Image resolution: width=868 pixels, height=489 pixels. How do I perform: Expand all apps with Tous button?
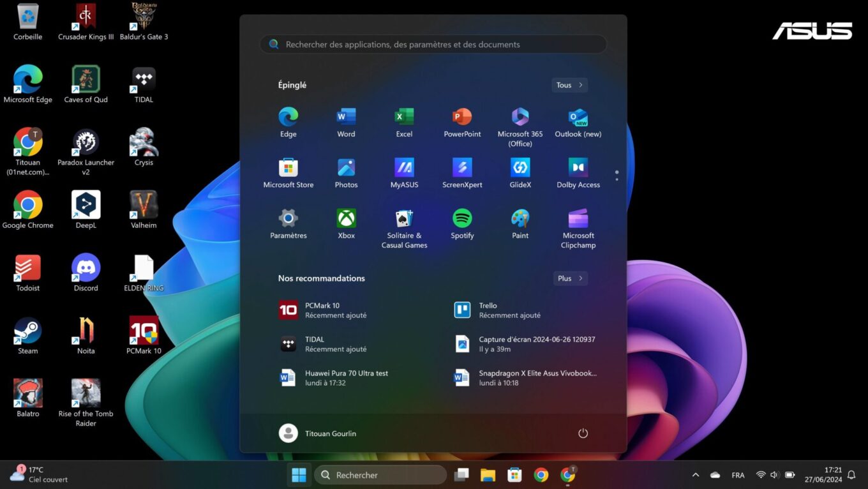tap(569, 85)
